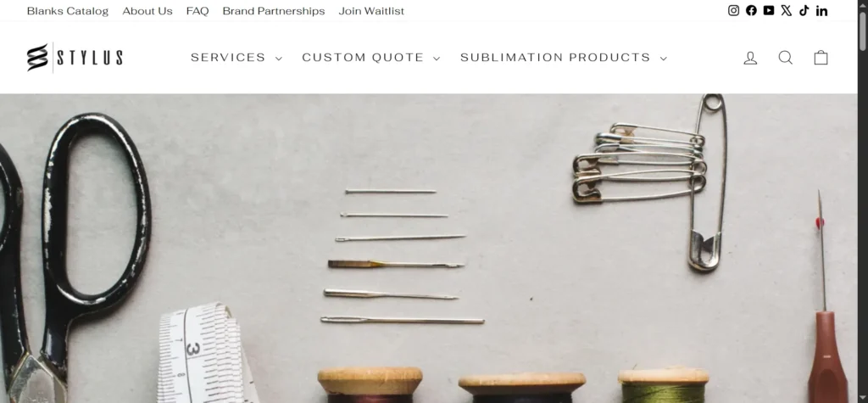868x403 pixels.
Task: Expand the Sublimation Products dropdown
Action: tap(564, 58)
